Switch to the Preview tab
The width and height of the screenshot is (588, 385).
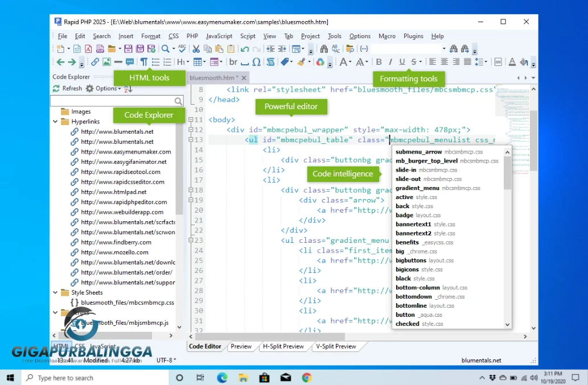[x=241, y=346]
